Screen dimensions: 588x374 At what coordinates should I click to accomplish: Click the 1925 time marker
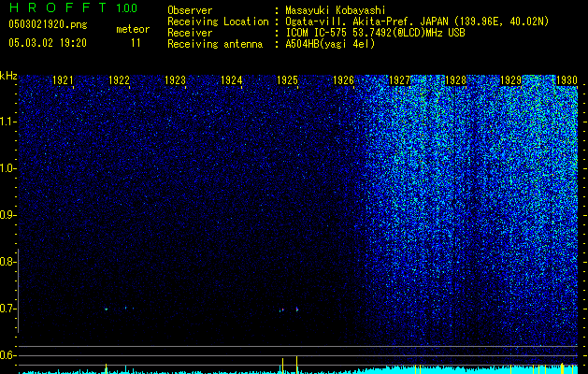click(287, 80)
